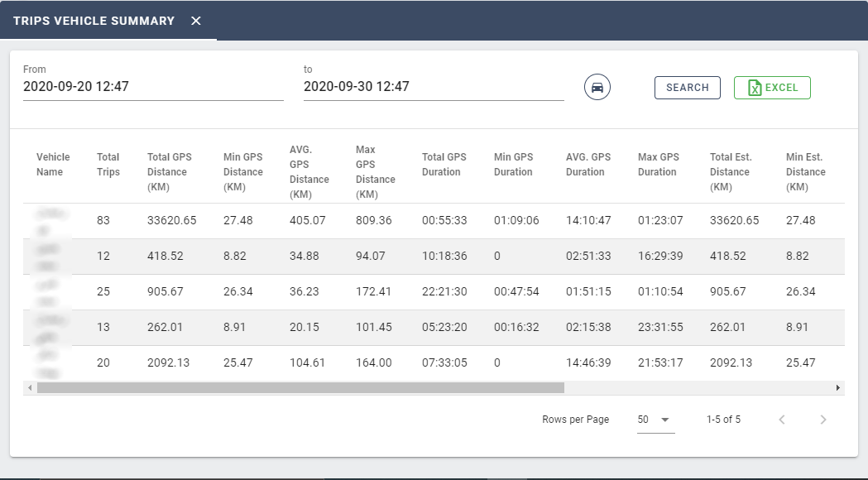The height and width of the screenshot is (480, 868).
Task: Select the 14:46:39 average duration cell
Action: click(588, 362)
